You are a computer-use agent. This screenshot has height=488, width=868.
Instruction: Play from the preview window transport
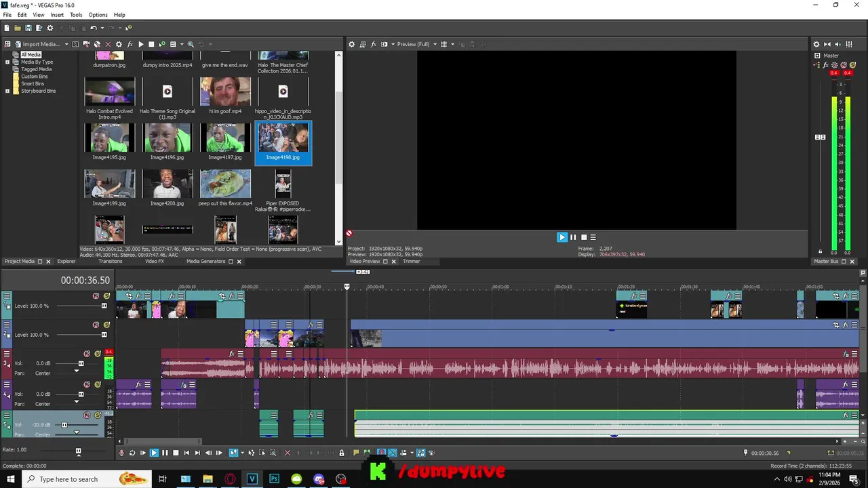click(561, 237)
